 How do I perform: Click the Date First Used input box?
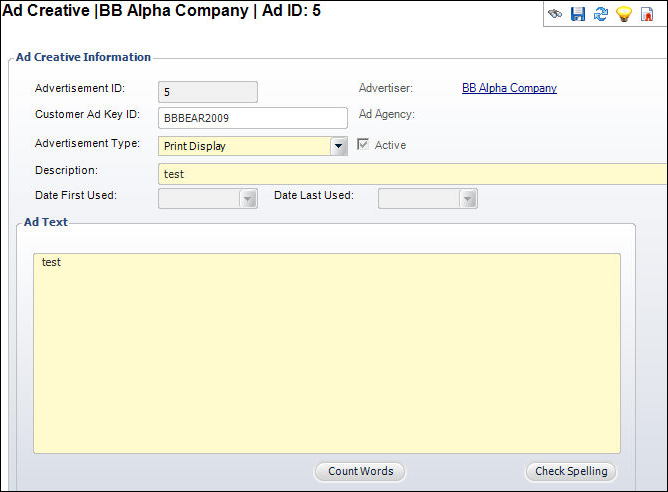click(x=199, y=199)
